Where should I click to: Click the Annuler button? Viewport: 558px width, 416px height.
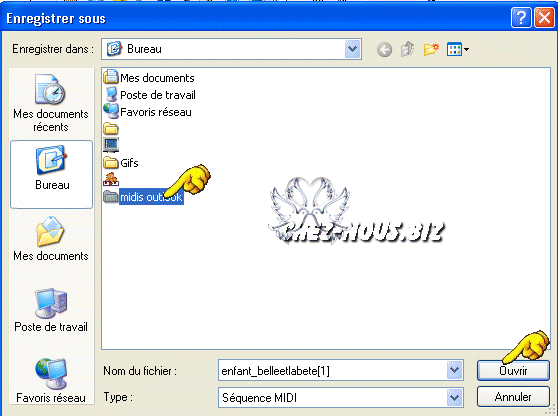click(x=513, y=397)
